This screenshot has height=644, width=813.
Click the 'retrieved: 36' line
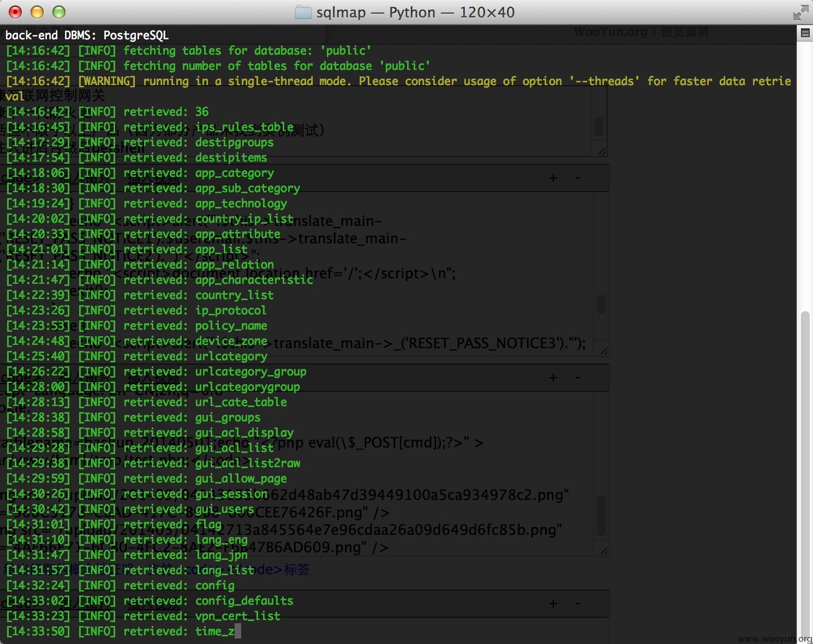pyautogui.click(x=107, y=112)
